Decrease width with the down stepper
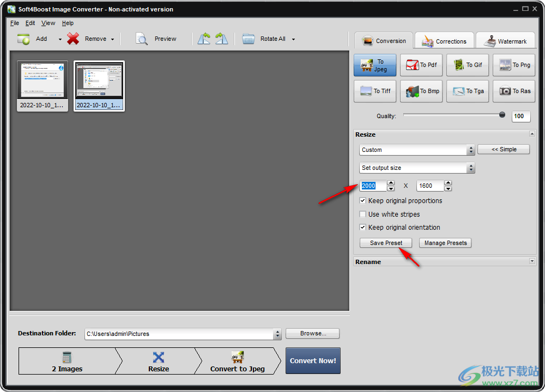Screen dimensions: 545x392 coord(391,188)
